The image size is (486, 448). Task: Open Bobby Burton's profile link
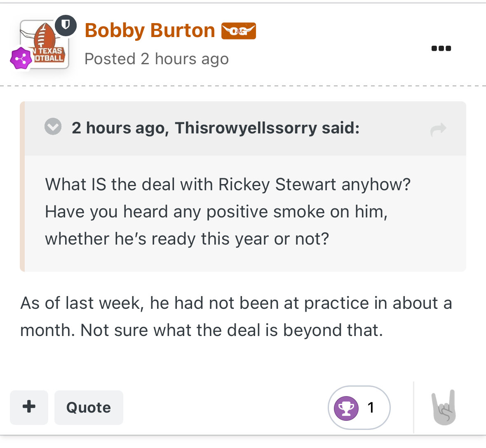pos(150,31)
